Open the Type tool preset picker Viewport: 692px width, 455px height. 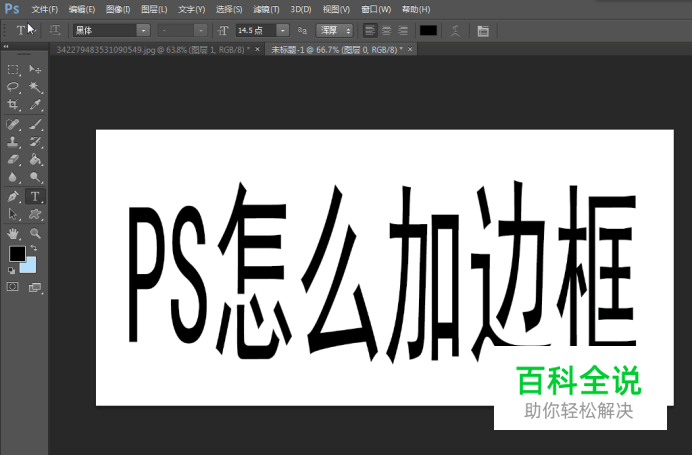click(26, 30)
